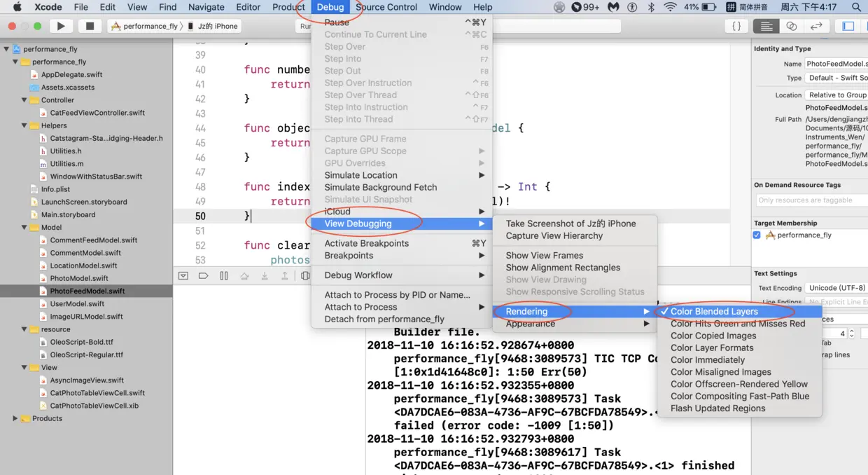The width and height of the screenshot is (868, 475).
Task: Expand the Products group
Action: 15,418
